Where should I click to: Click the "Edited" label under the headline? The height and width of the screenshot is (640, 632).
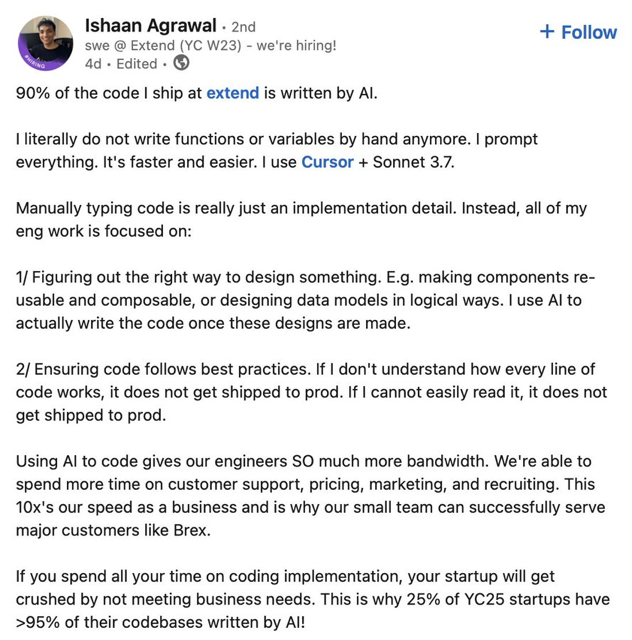pos(137,63)
